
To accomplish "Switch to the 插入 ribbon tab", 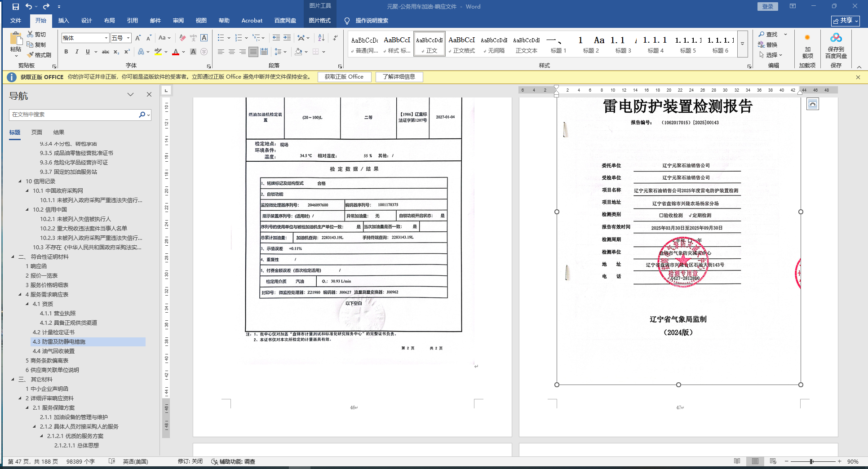I will pyautogui.click(x=64, y=21).
